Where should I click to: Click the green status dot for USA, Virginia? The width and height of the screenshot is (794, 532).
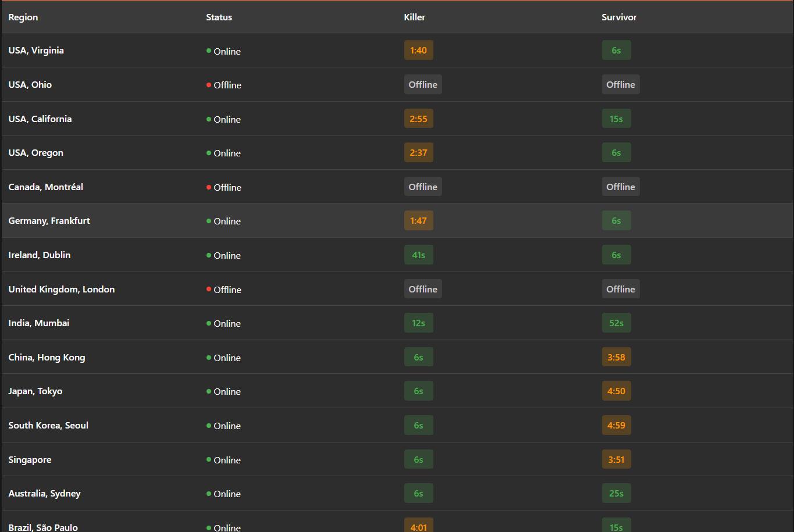tap(209, 51)
